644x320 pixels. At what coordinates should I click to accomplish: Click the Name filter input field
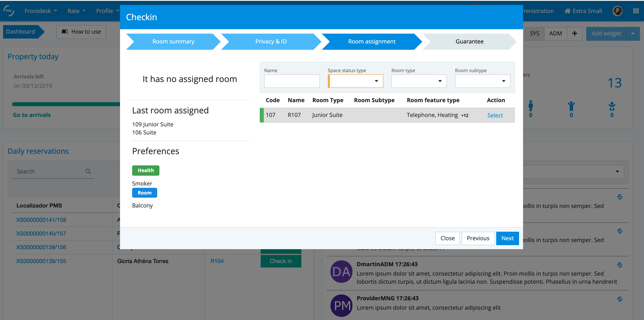(x=292, y=81)
